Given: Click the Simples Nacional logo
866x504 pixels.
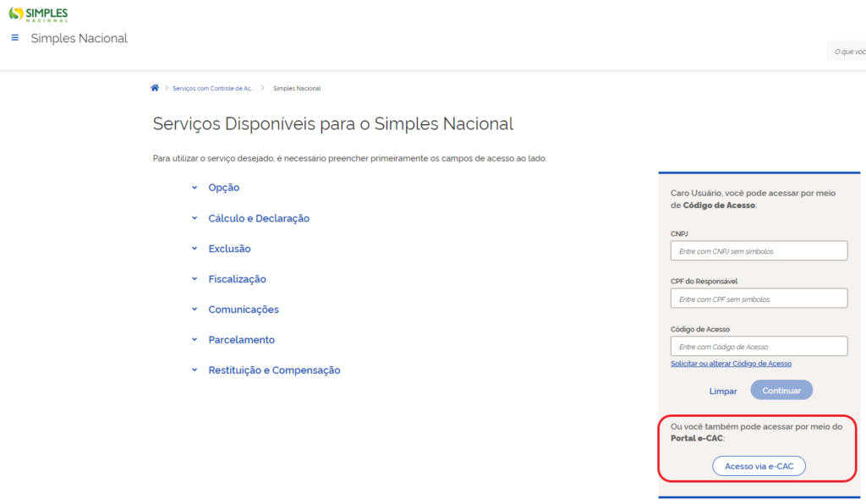Looking at the screenshot, I should 38,14.
